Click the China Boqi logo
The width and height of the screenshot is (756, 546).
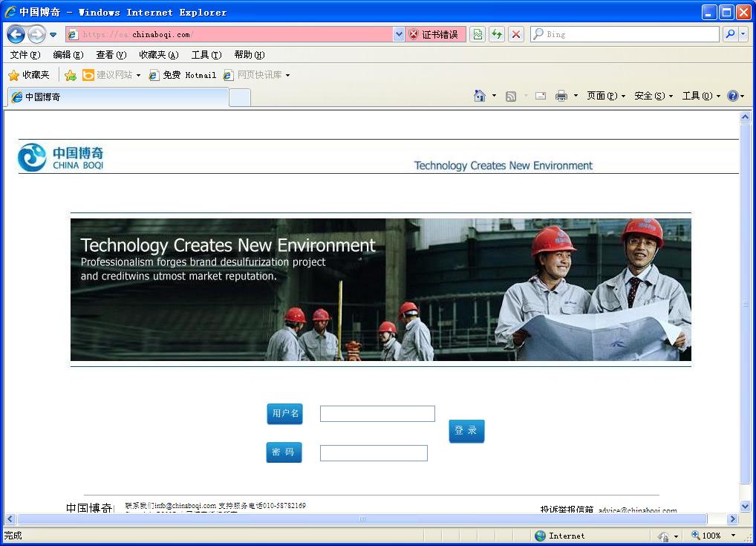[60, 157]
